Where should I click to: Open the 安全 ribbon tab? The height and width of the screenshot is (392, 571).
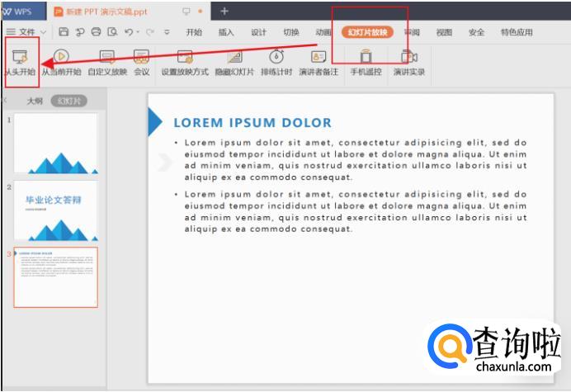coord(476,32)
